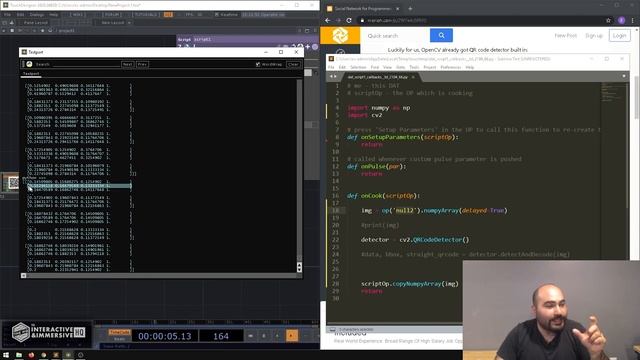This screenshot has height=360, width=640.
Task: Open a new Chrome tab
Action: point(410,8)
